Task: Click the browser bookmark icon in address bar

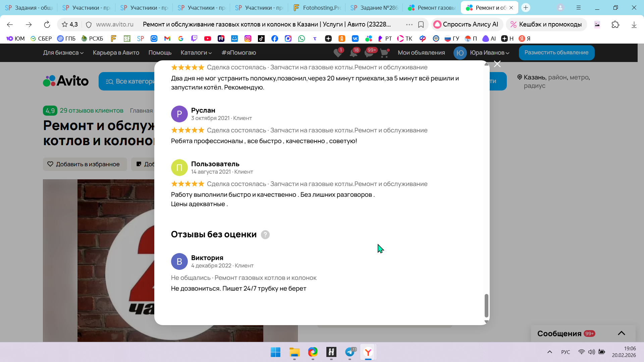Action: (x=421, y=24)
